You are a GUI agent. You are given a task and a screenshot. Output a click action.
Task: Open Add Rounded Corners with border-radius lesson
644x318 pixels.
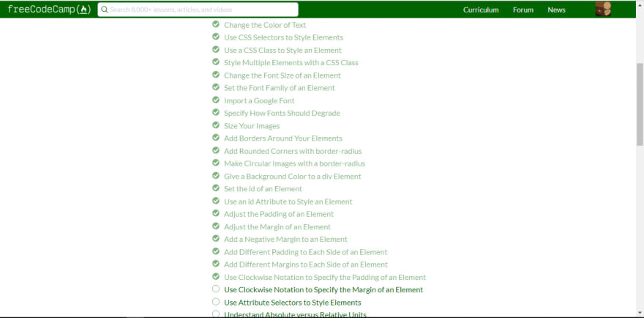pyautogui.click(x=293, y=151)
